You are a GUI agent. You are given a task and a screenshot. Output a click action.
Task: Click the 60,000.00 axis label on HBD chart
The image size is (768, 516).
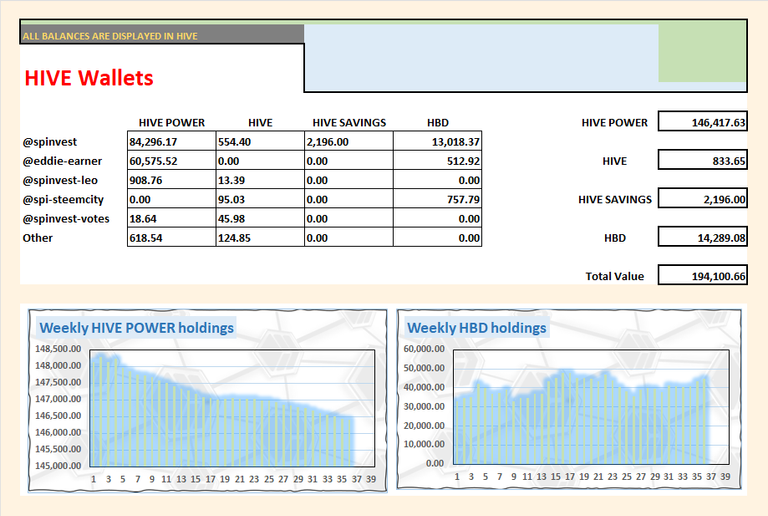coord(424,349)
